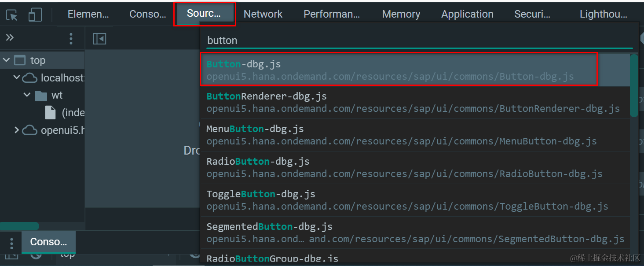Expand the openui5 domain node
The width and height of the screenshot is (644, 266).
click(17, 130)
